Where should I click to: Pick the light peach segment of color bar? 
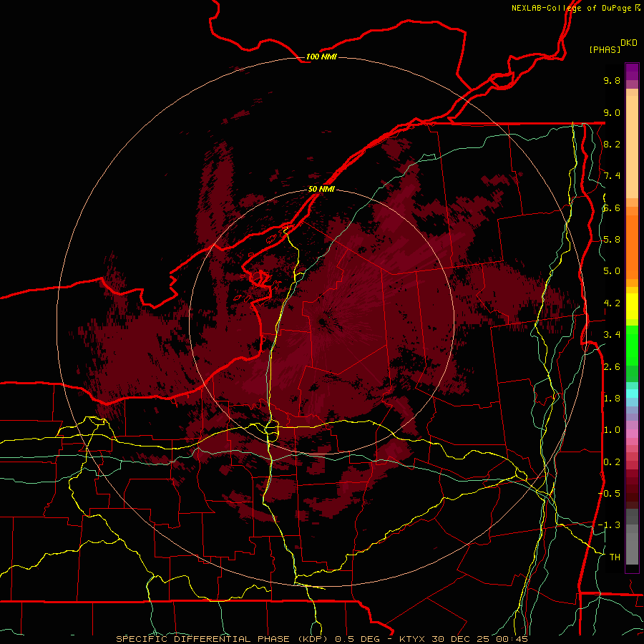(632, 147)
